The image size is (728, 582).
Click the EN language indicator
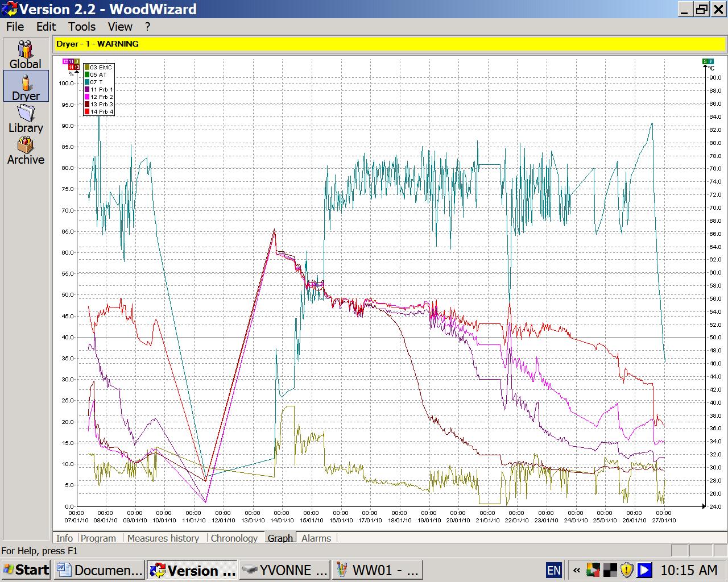click(x=553, y=570)
